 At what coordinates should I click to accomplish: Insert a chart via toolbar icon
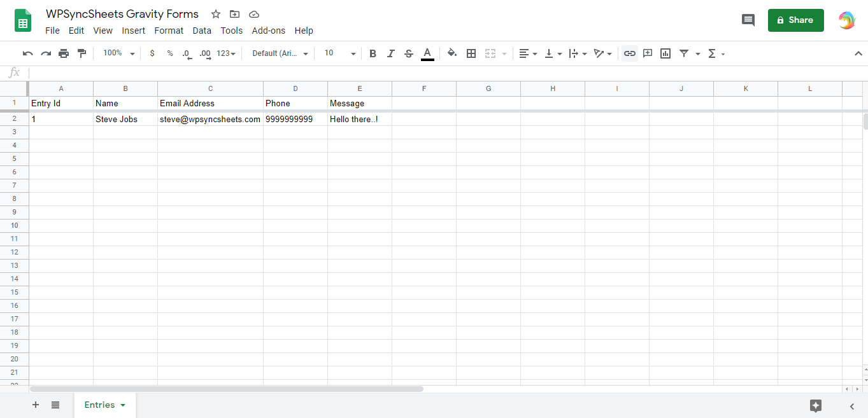tap(665, 53)
